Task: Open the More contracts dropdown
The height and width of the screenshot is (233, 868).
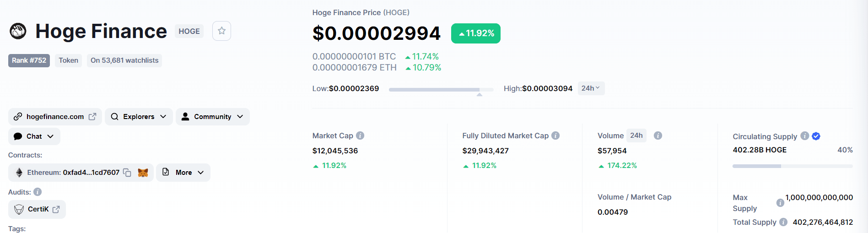Action: (183, 173)
